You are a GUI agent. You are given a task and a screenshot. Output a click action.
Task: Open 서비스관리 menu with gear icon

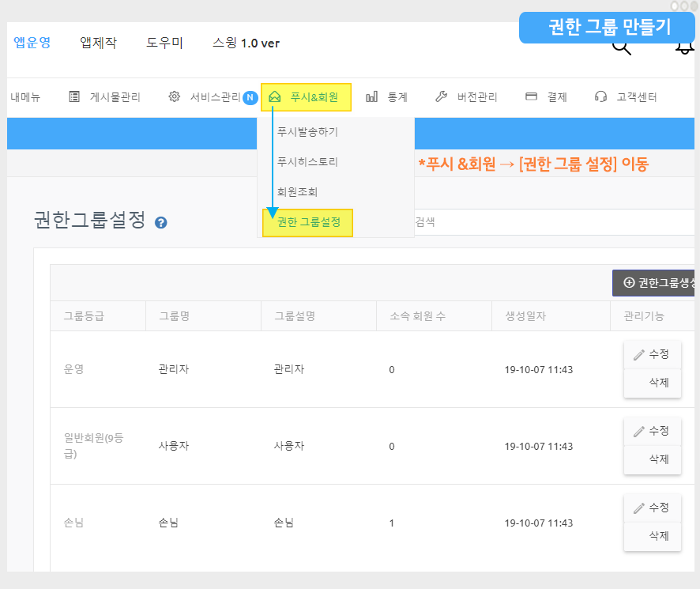point(205,97)
